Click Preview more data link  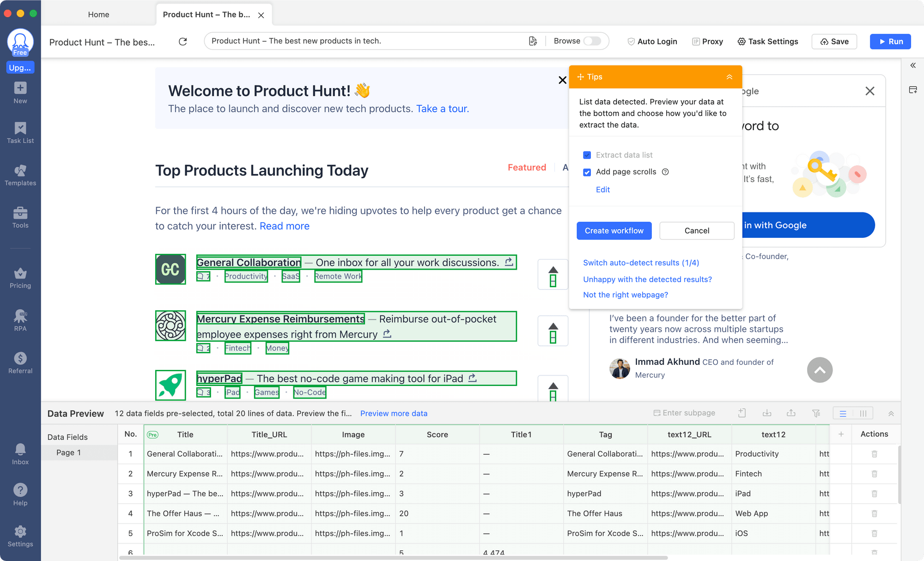pos(394,414)
